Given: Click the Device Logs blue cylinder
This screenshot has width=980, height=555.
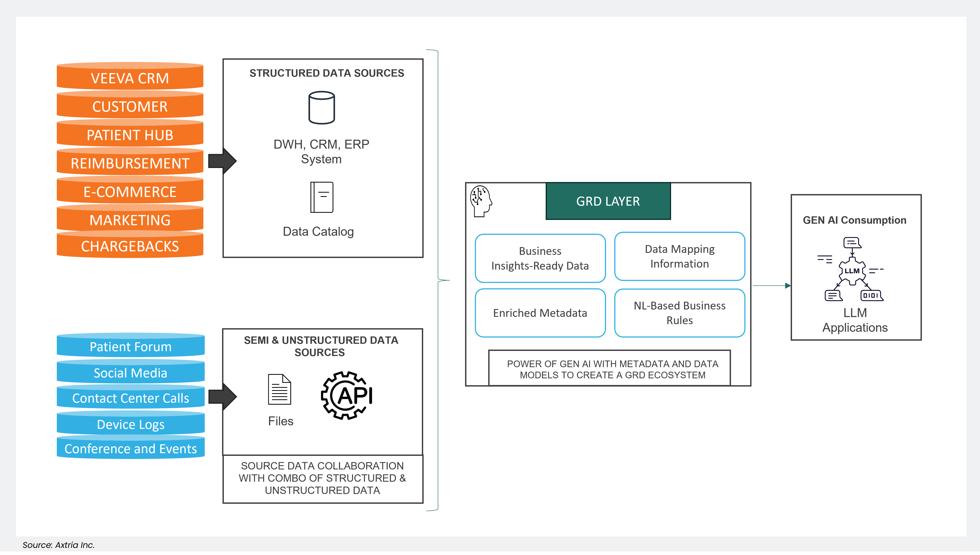Looking at the screenshot, I should click(130, 424).
